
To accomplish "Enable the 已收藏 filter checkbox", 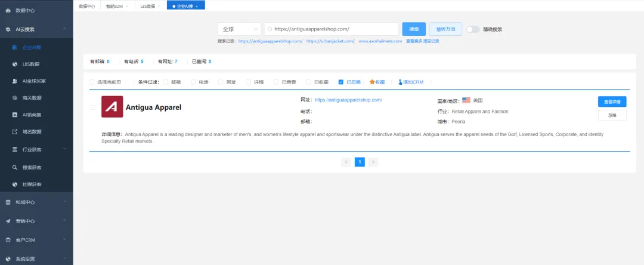I will 308,82.
